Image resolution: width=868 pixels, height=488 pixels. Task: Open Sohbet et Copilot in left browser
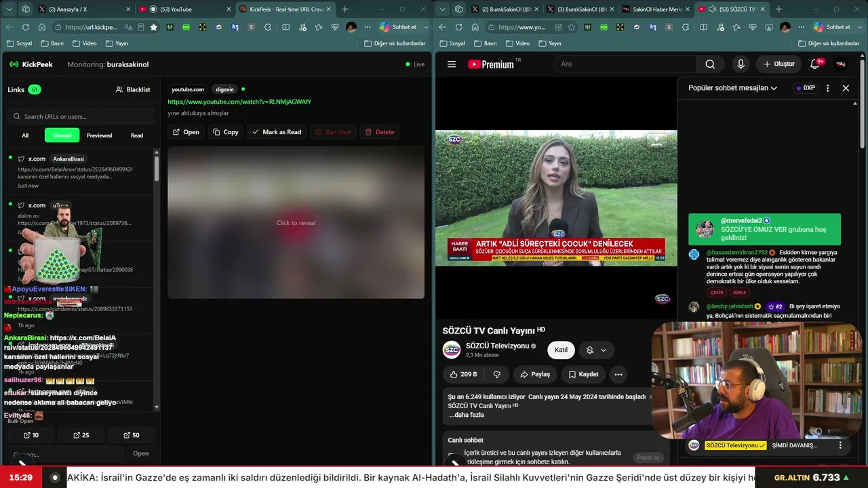tap(398, 27)
